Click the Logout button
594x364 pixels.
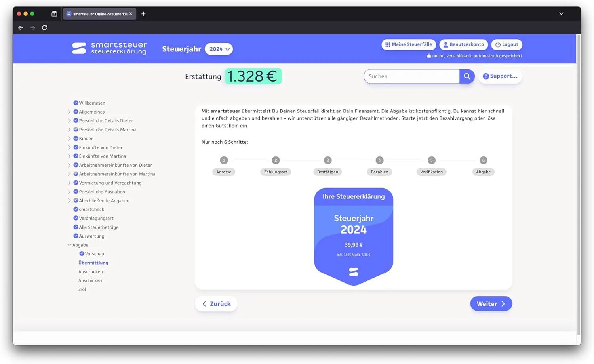point(506,44)
